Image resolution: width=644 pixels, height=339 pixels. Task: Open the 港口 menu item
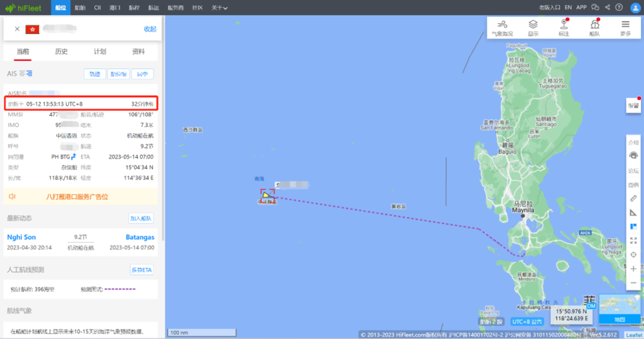[115, 8]
